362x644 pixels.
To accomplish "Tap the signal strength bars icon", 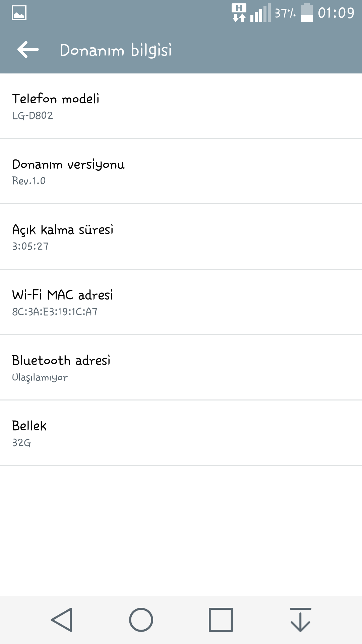I will point(260,13).
